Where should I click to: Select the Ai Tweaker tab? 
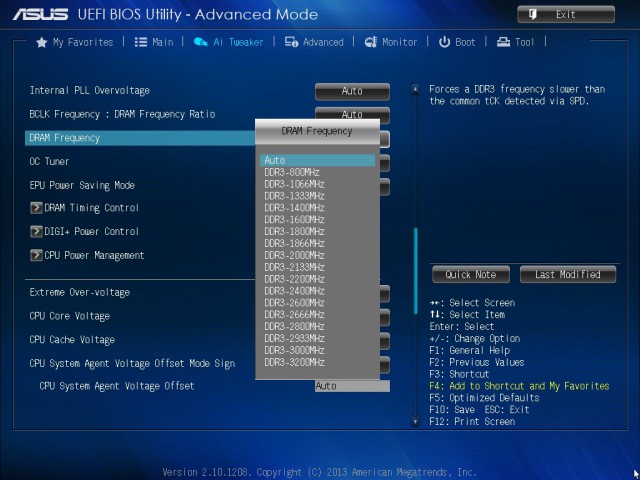coord(228,42)
